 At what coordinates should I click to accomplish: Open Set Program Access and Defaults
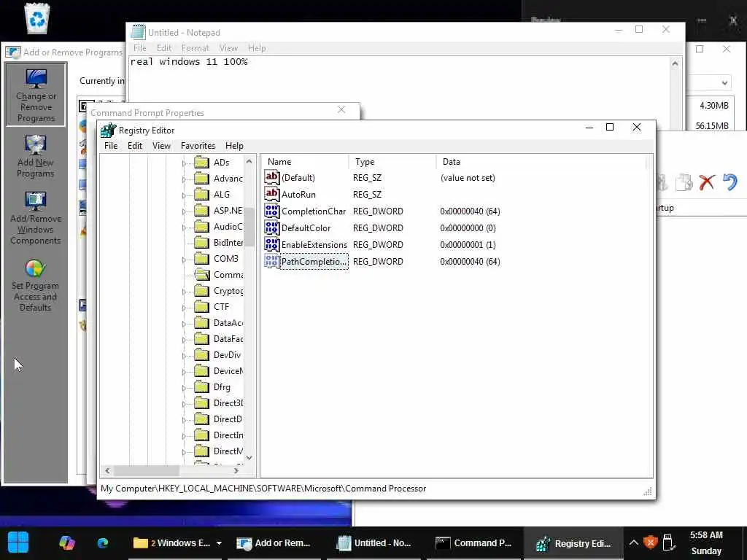pyautogui.click(x=35, y=285)
